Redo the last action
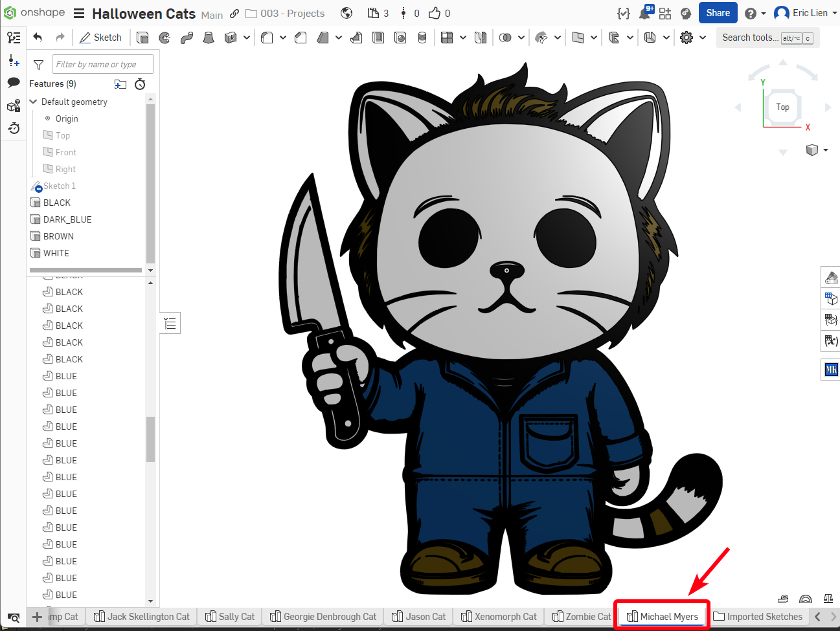Viewport: 840px width, 631px height. pyautogui.click(x=60, y=38)
